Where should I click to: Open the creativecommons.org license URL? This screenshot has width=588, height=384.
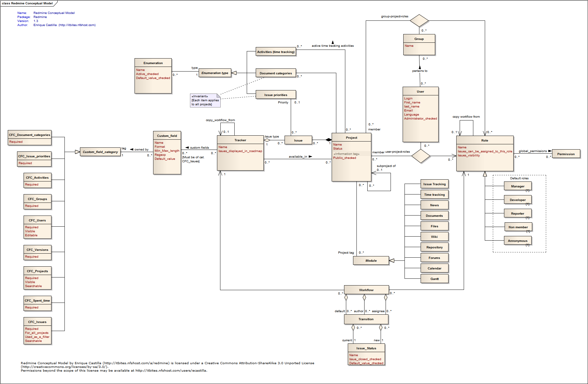click(x=64, y=367)
